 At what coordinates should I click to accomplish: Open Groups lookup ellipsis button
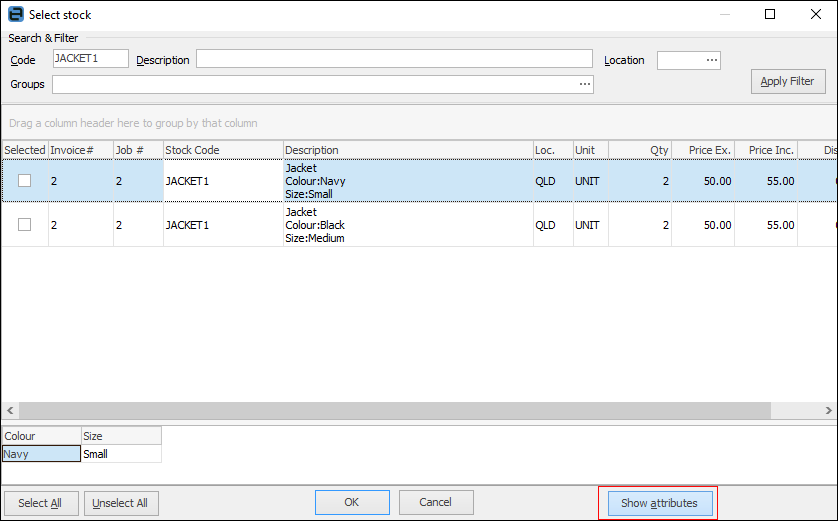click(x=585, y=84)
